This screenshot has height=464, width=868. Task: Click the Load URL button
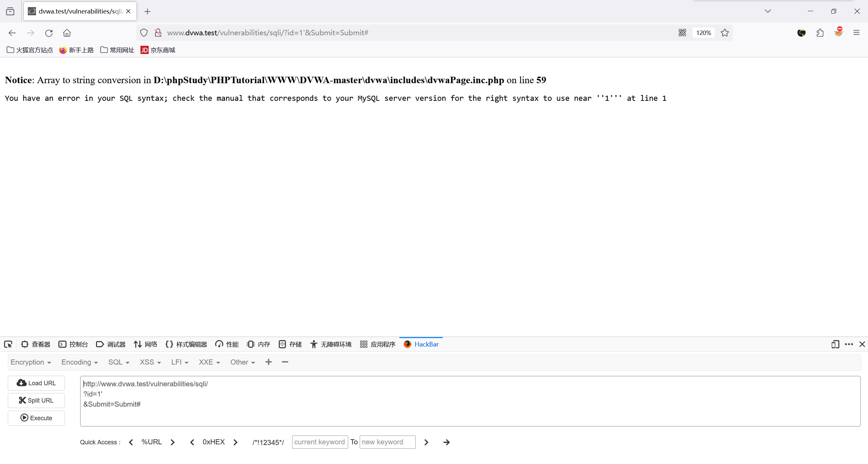36,383
